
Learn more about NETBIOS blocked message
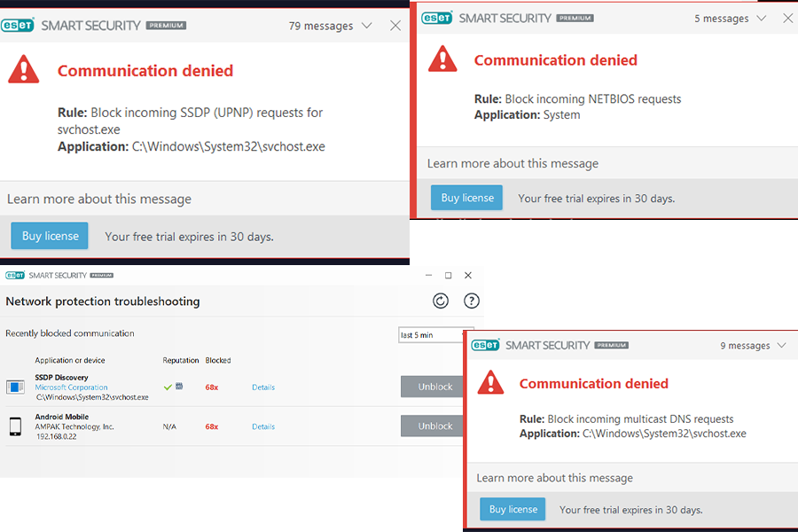coord(512,163)
